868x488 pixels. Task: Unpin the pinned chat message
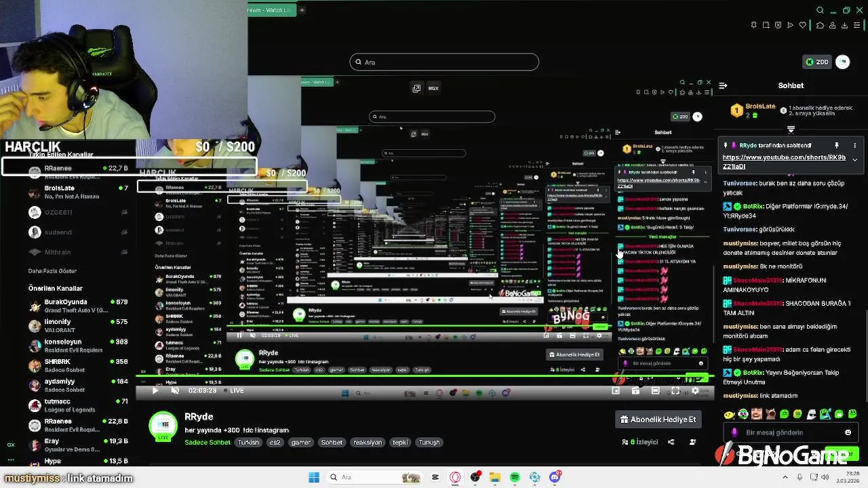pyautogui.click(x=836, y=145)
